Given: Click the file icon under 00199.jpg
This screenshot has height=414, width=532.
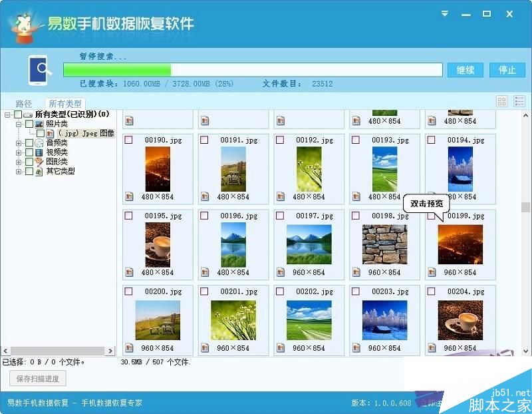Looking at the screenshot, I should point(432,272).
